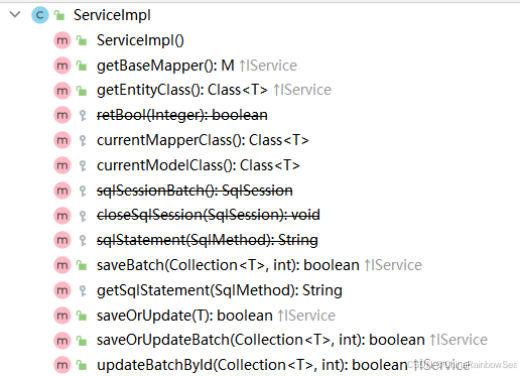Click the public lock icon beside saveBatch method
521x376 pixels.
coord(81,265)
